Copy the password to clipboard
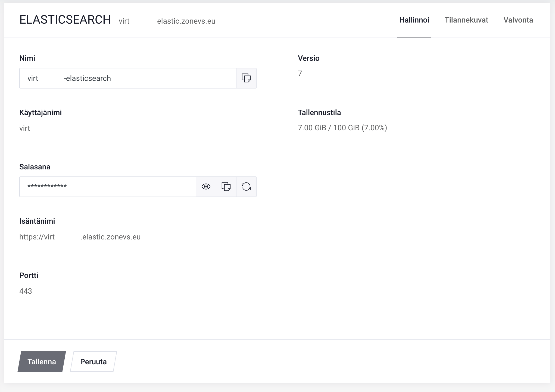 pyautogui.click(x=226, y=187)
